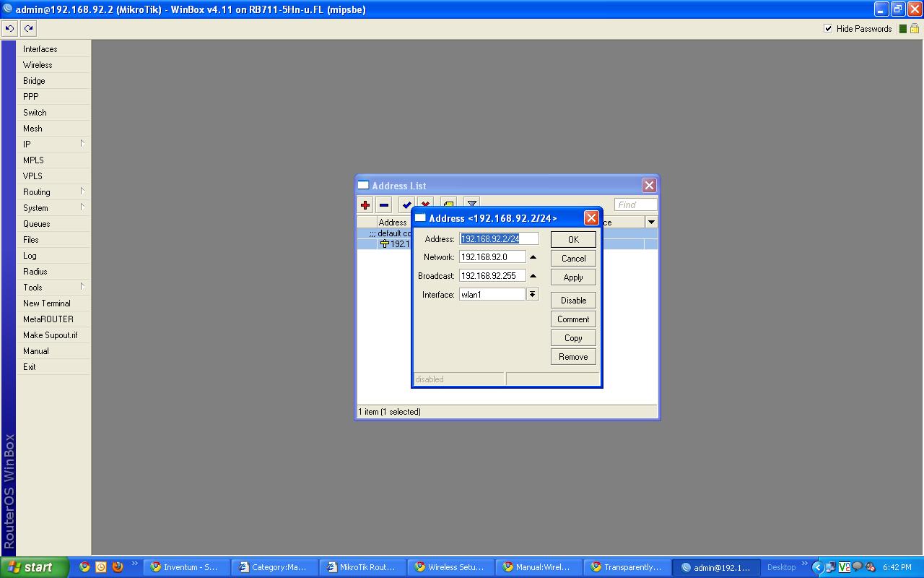
Task: Click the Remove button in the Address dialog
Action: point(573,356)
